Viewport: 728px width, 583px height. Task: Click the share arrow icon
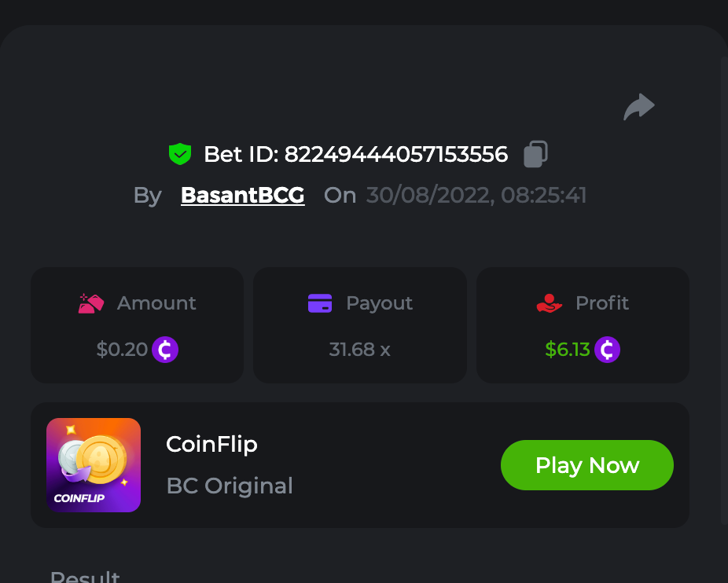pos(639,107)
